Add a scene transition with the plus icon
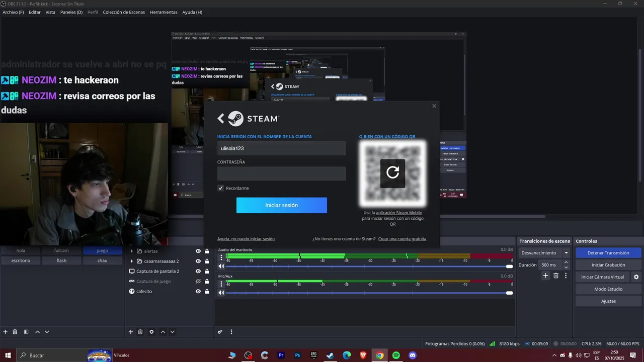The image size is (644, 362). pos(545,276)
